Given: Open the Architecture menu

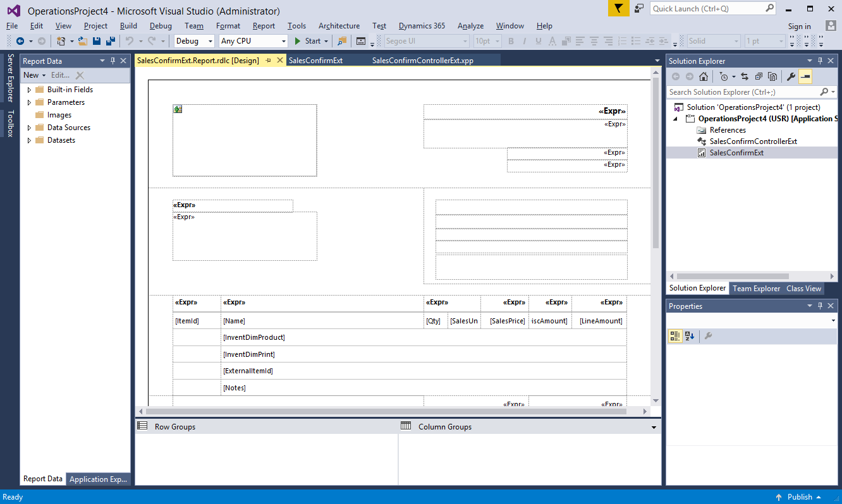Looking at the screenshot, I should pyautogui.click(x=339, y=26).
